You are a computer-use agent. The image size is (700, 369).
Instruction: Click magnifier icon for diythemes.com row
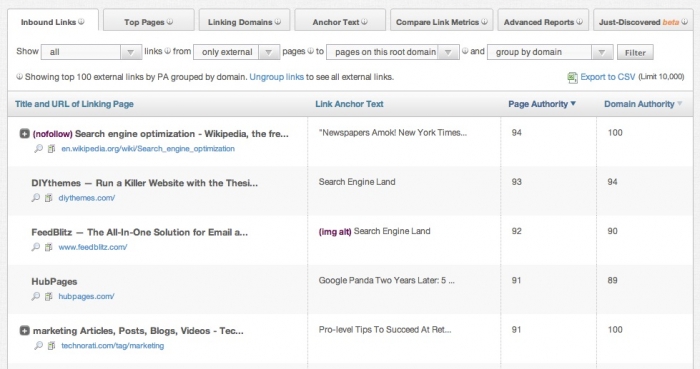36,198
